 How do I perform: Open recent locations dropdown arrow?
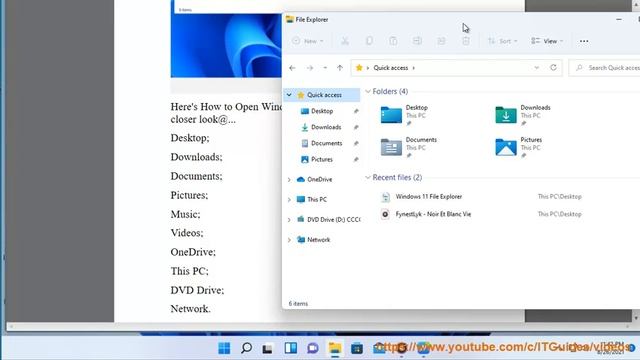pyautogui.click(x=325, y=68)
